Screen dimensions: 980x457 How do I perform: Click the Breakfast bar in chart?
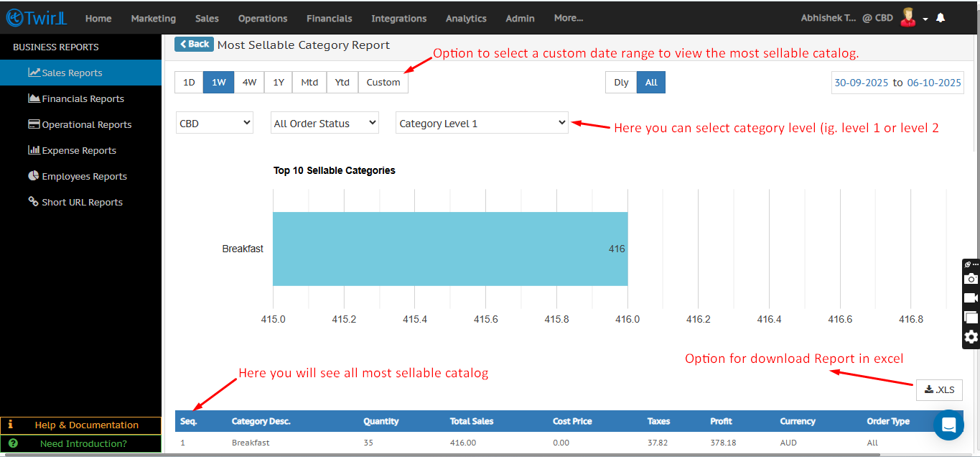click(450, 249)
